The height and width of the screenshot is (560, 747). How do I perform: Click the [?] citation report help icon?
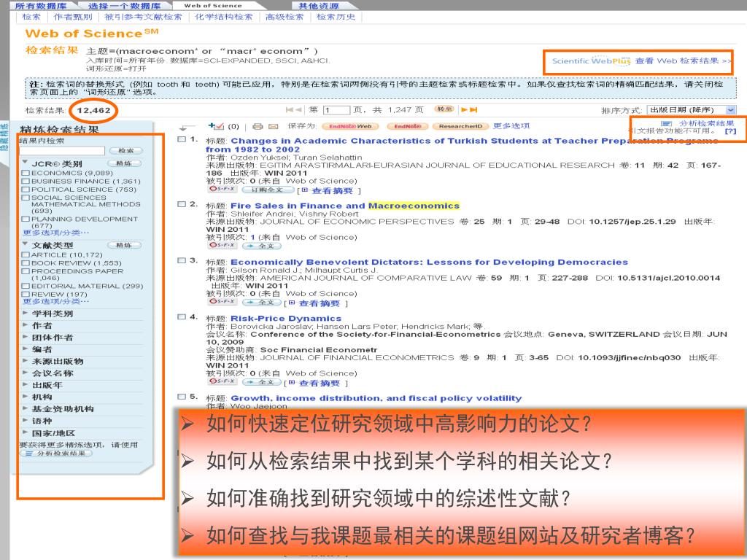729,131
